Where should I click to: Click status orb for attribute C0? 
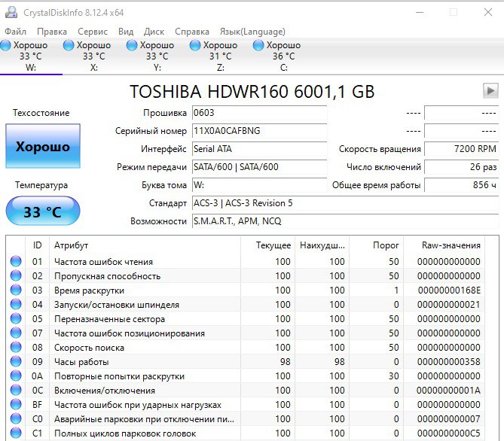pos(16,418)
